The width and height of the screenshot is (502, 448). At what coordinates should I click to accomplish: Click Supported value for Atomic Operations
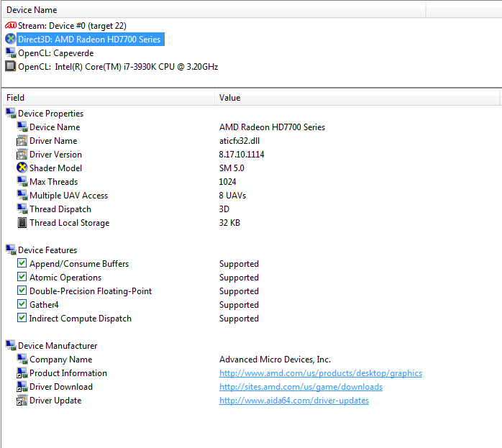coord(239,278)
